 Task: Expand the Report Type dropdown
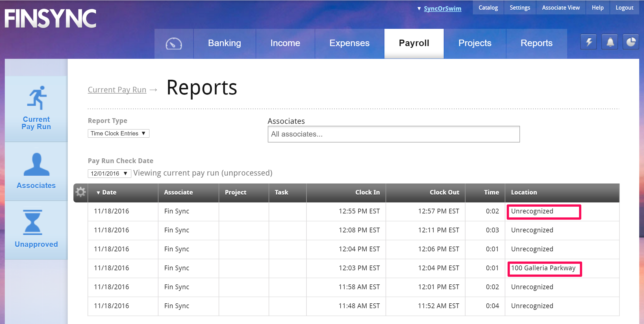pyautogui.click(x=118, y=133)
